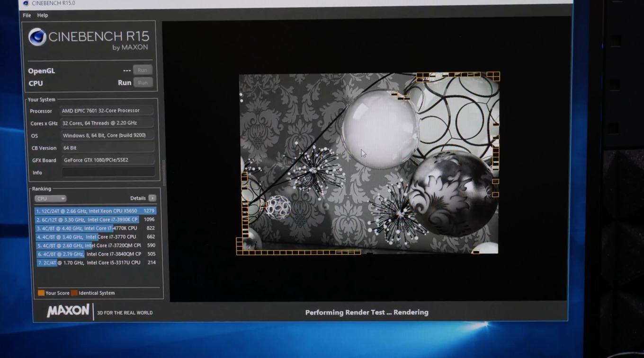Open the CPU ranking dropdown

coord(50,199)
